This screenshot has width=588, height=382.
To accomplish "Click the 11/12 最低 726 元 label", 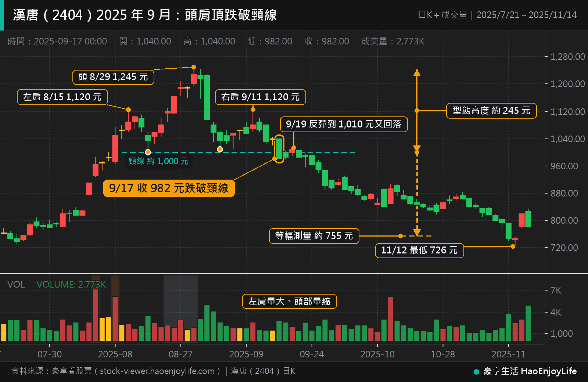I will 419,251.
